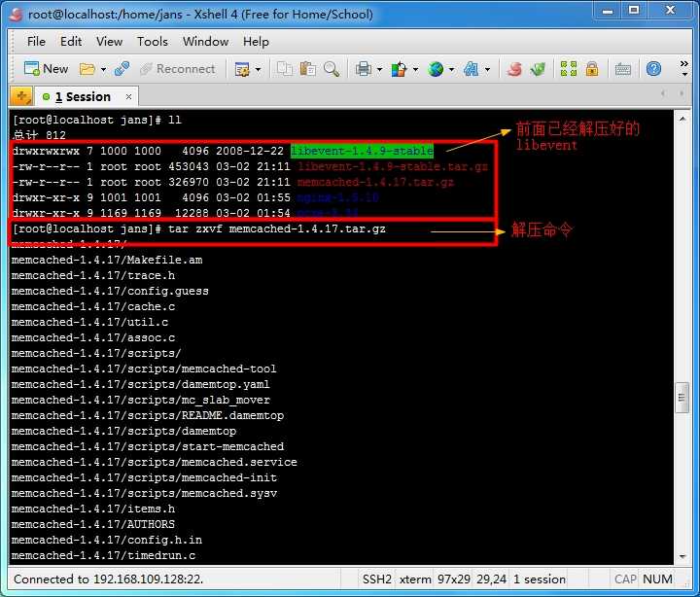Click the memcached-1.4.17/timedrun.c line
This screenshot has width=700, height=597.
click(104, 555)
